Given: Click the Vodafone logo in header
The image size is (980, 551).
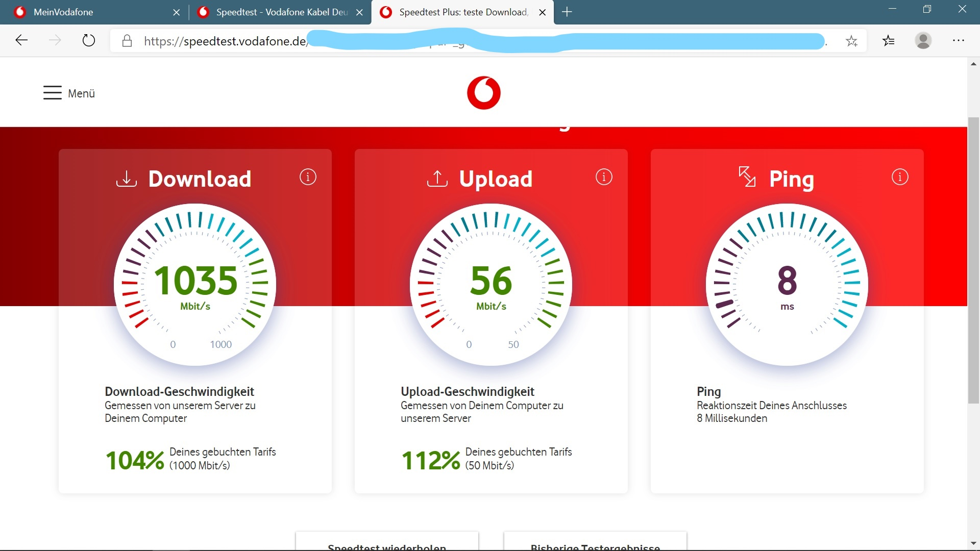Looking at the screenshot, I should point(483,93).
